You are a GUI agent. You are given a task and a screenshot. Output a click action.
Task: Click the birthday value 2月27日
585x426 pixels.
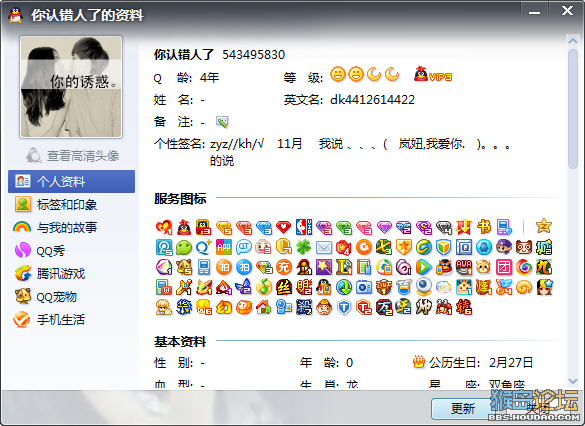pos(511,362)
